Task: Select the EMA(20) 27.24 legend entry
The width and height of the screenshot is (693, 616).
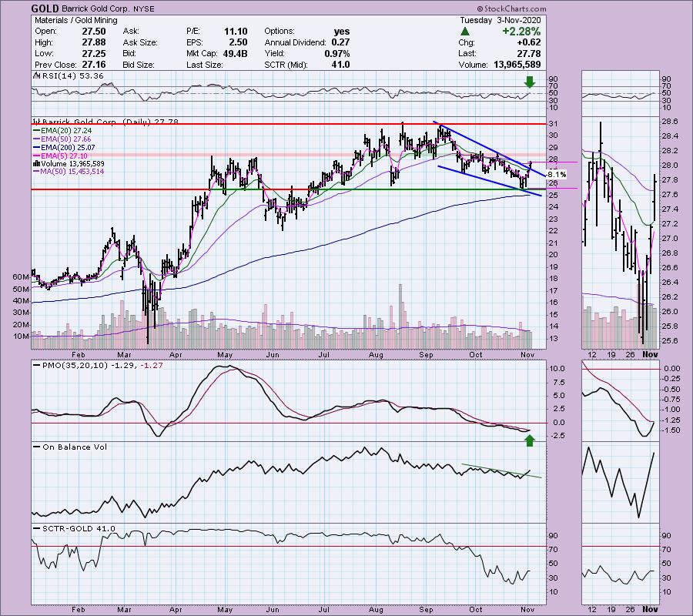Action: click(63, 131)
